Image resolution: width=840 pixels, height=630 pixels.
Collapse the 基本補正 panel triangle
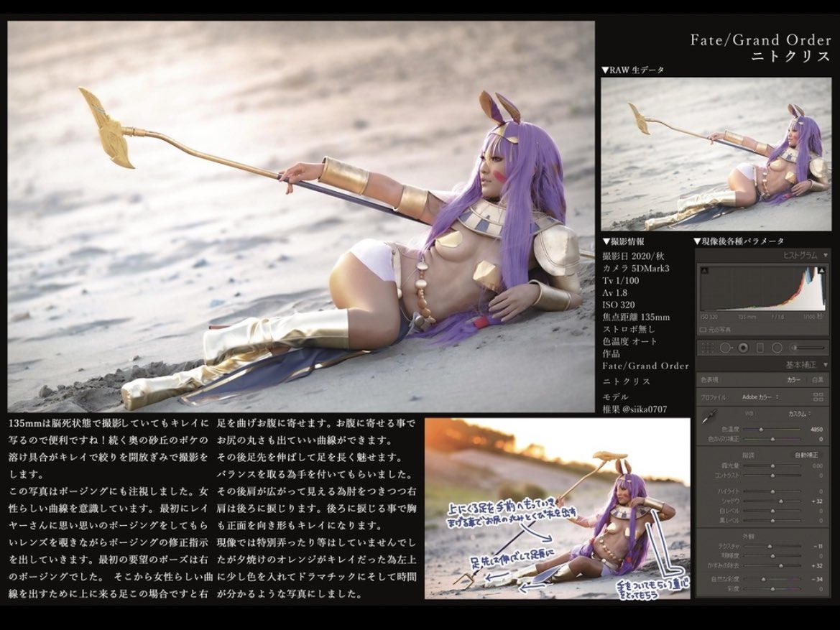(826, 365)
